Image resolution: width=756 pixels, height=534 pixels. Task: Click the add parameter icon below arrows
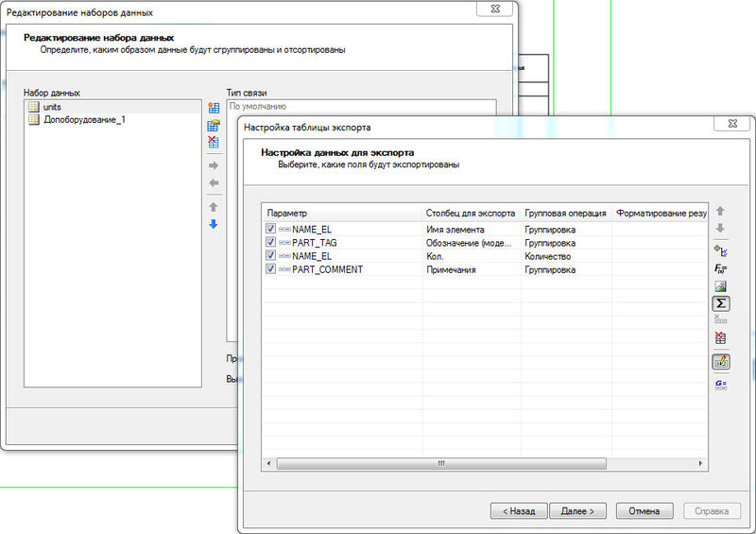(x=720, y=250)
